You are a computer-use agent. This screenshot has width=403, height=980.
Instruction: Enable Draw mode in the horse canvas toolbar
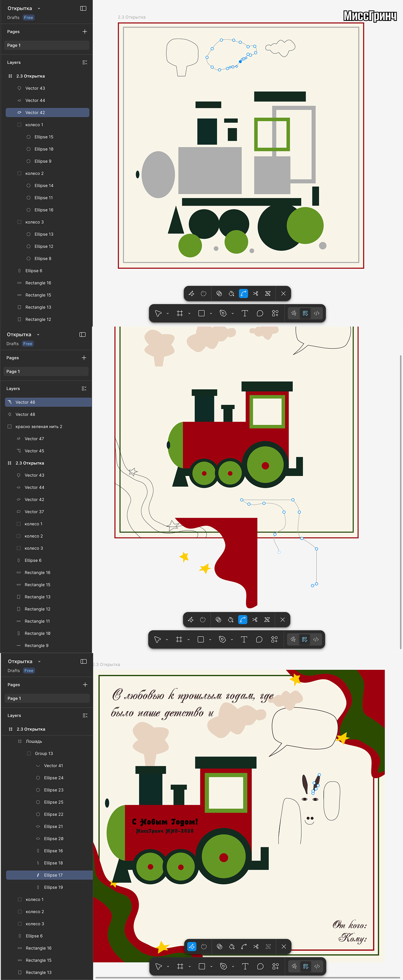pyautogui.click(x=294, y=966)
